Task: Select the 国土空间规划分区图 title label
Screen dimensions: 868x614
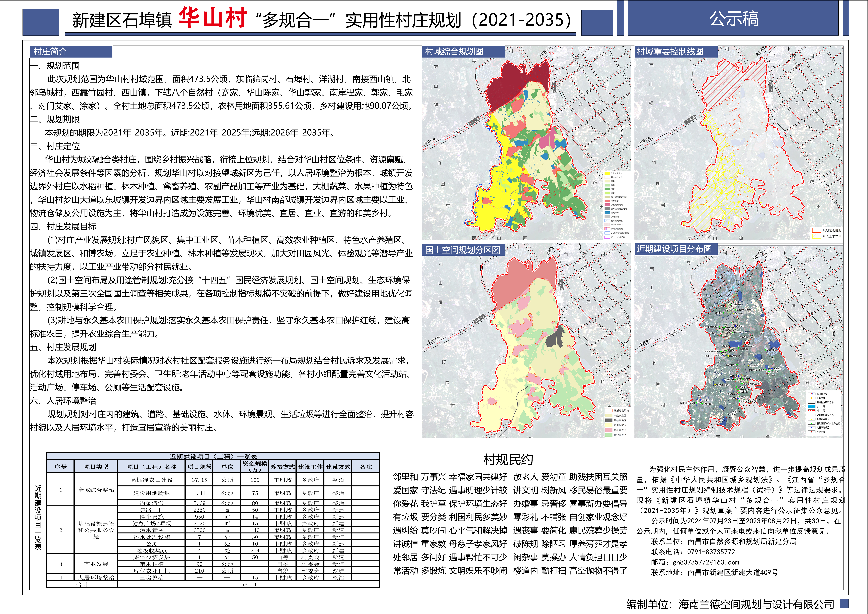Action: click(x=463, y=250)
